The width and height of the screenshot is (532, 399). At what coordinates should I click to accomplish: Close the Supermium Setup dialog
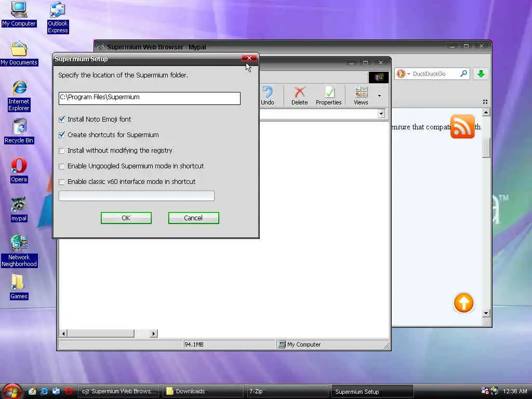249,58
